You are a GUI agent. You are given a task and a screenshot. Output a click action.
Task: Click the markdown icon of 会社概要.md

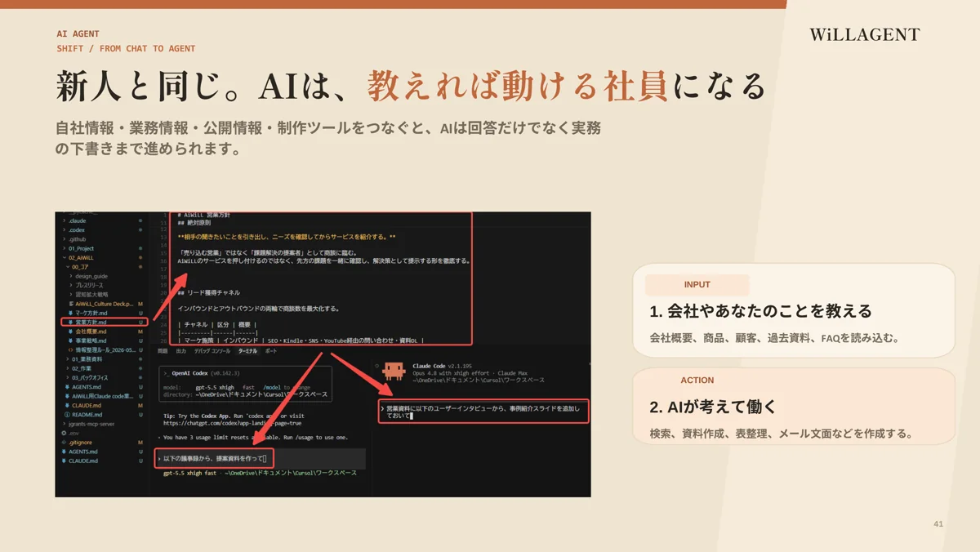click(x=70, y=332)
